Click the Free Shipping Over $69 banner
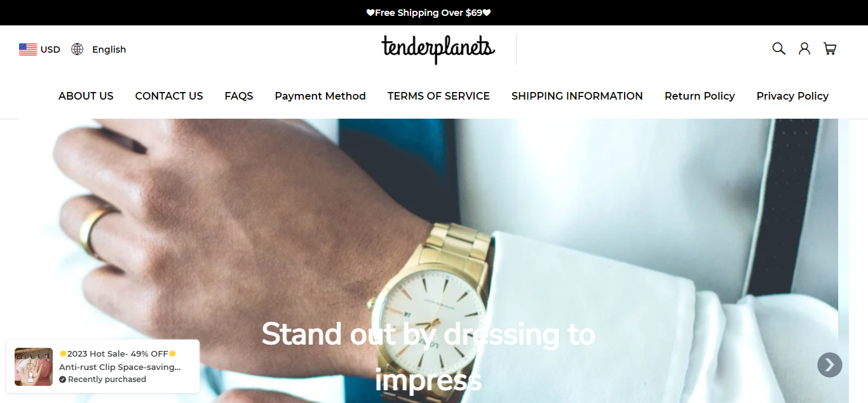The image size is (868, 403). [429, 13]
